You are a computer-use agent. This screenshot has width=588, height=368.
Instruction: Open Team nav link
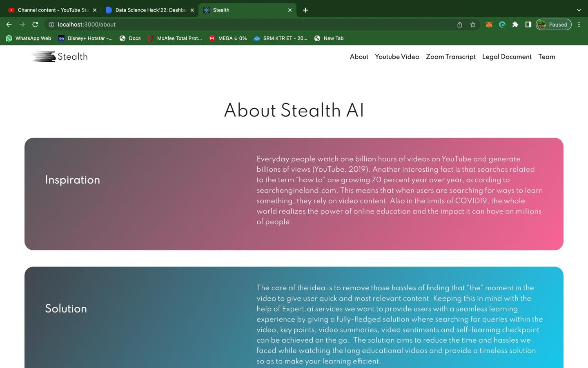coord(547,57)
